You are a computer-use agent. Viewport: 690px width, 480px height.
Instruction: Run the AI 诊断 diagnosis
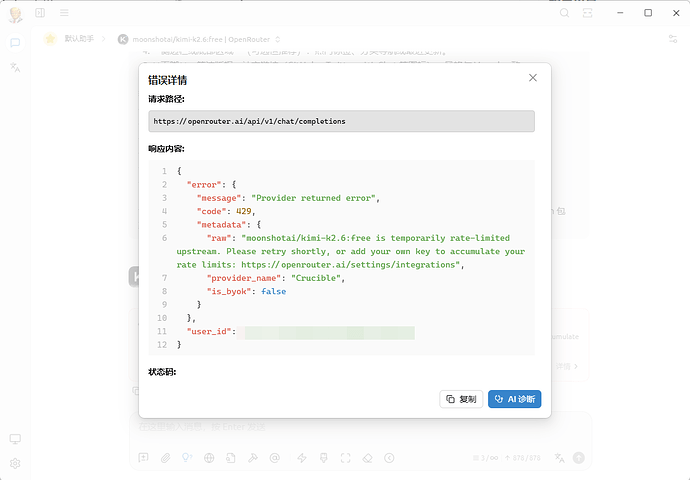tap(514, 399)
